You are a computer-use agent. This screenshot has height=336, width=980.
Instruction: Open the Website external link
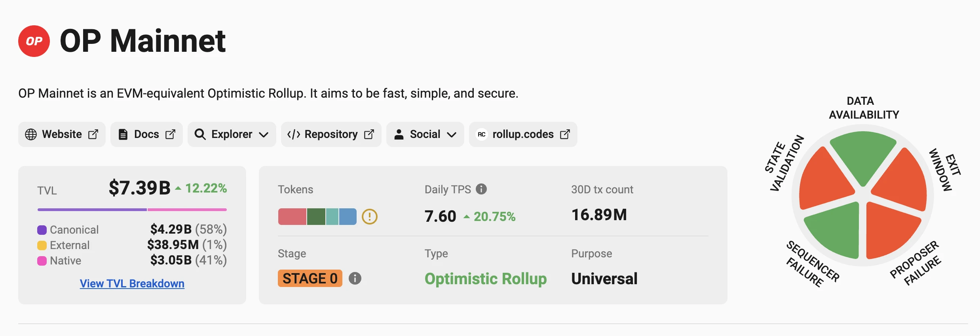pyautogui.click(x=62, y=134)
